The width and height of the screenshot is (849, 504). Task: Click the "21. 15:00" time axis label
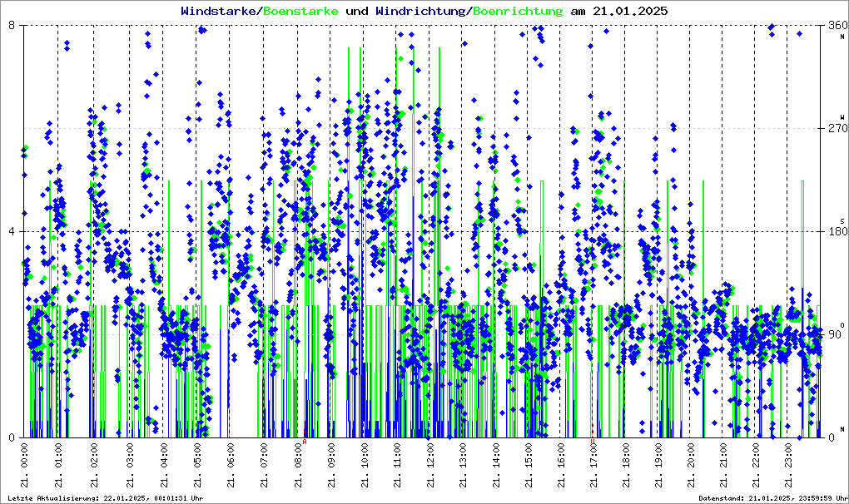[528, 465]
